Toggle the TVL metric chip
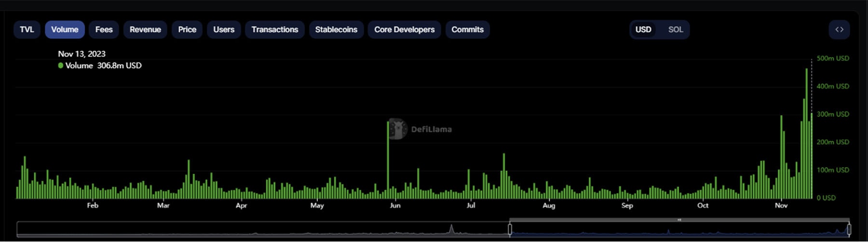The width and height of the screenshot is (868, 242). coord(27,29)
